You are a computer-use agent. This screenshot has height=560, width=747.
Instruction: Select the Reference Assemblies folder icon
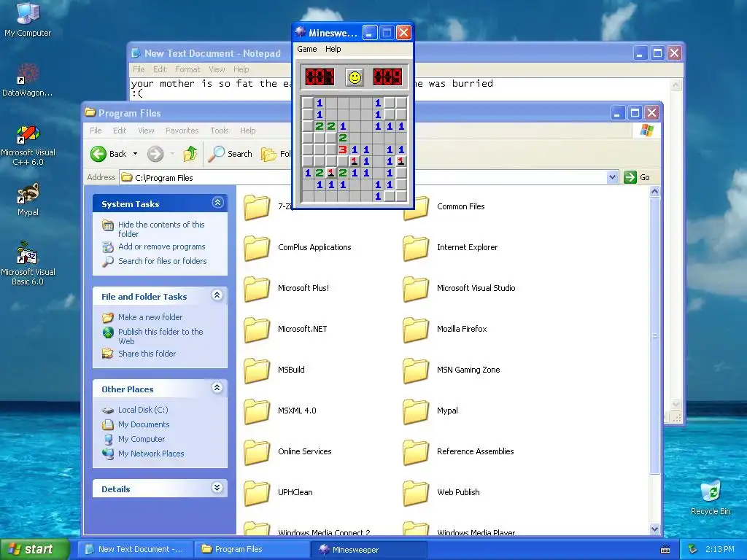[x=416, y=452]
